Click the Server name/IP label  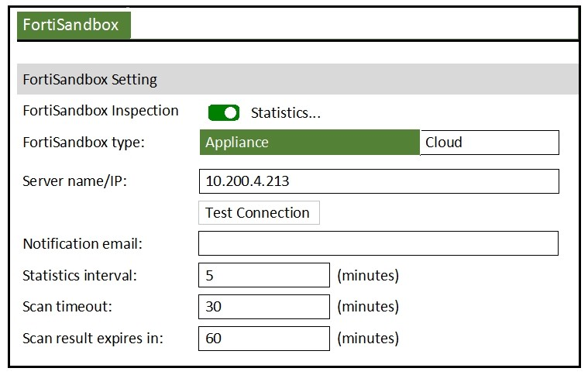point(74,181)
